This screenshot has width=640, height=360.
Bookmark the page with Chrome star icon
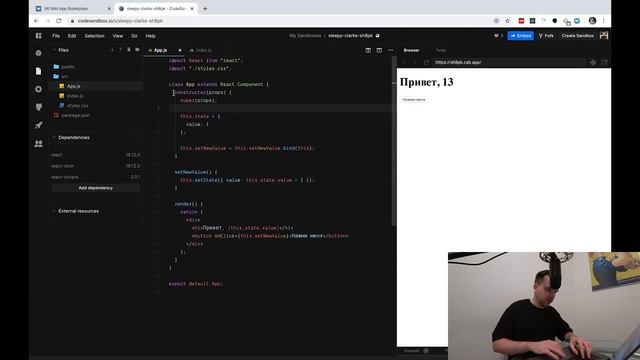(x=507, y=21)
